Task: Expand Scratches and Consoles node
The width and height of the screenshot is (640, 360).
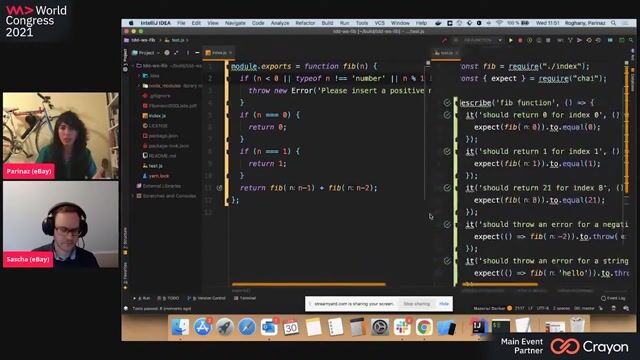Action: pos(133,196)
